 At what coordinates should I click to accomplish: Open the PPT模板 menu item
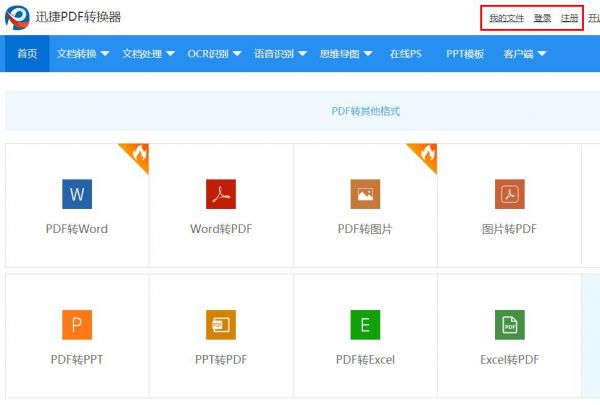click(465, 54)
